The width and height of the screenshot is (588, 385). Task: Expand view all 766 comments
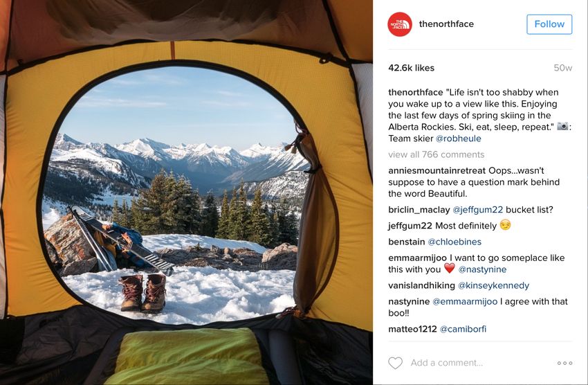[x=436, y=154]
